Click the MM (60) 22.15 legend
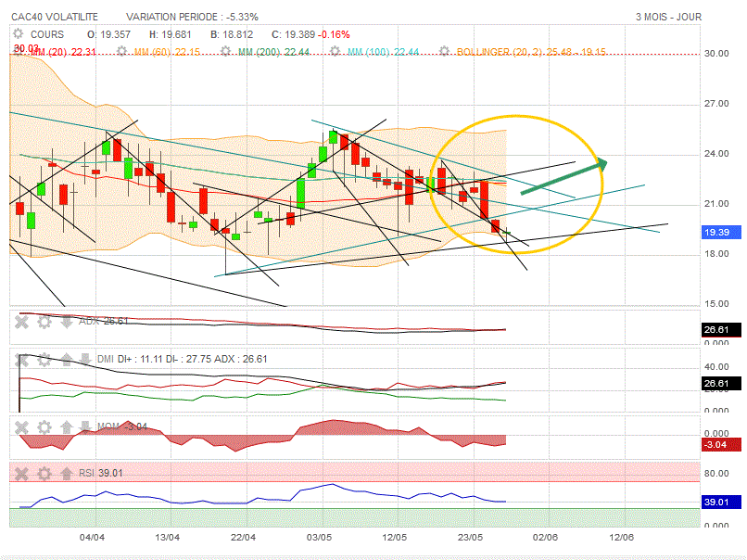 coord(167,52)
